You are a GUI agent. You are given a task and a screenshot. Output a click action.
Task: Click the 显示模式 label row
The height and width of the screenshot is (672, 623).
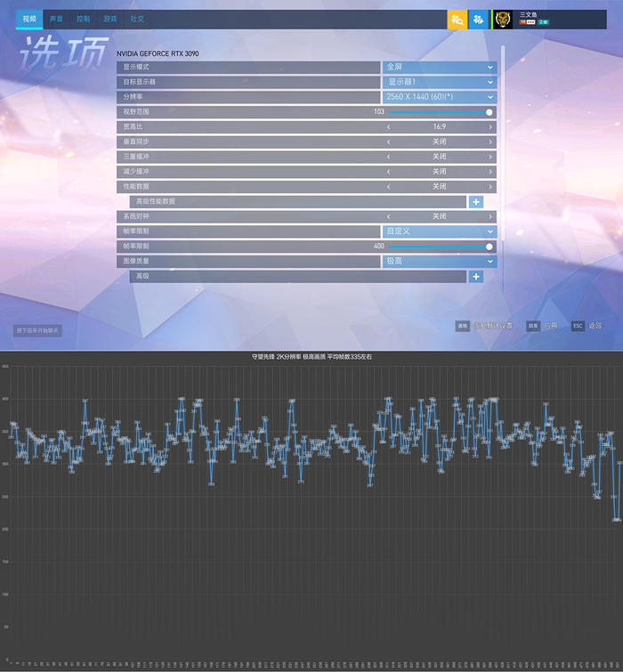[x=248, y=68]
